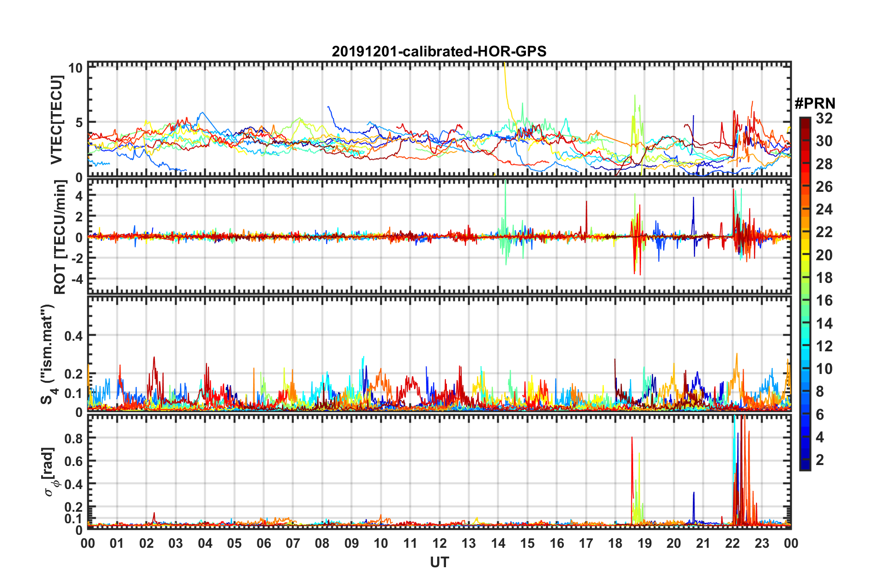Image resolution: width=879 pixels, height=588 pixels.
Task: Click the "02" hour tick label
Action: point(146,543)
